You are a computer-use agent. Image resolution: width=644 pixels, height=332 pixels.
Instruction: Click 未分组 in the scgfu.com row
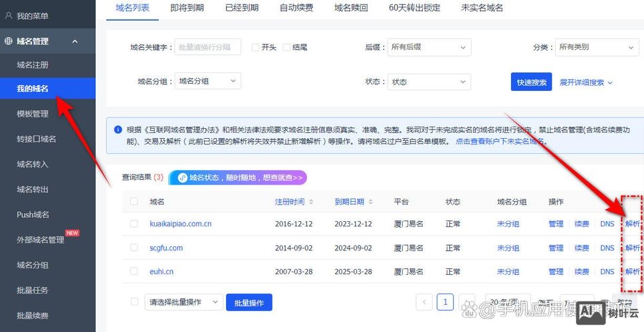[x=508, y=248]
